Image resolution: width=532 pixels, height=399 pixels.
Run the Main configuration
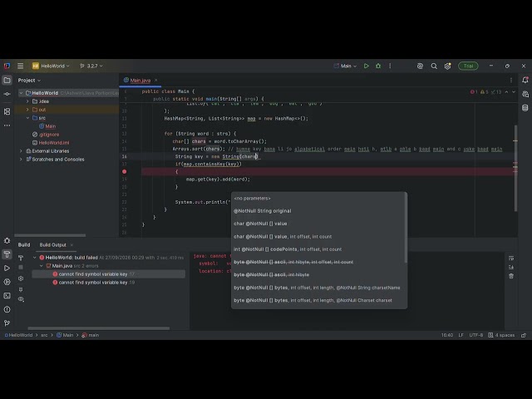tap(366, 66)
